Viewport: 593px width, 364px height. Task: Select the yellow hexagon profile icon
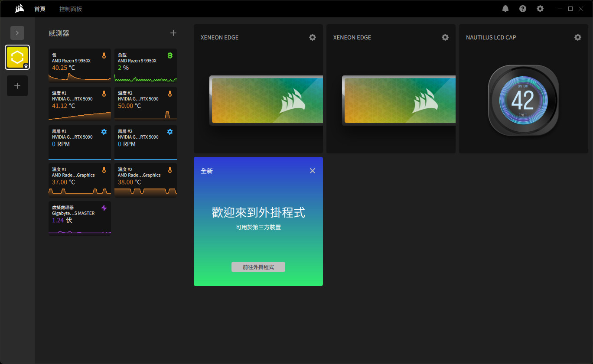click(17, 57)
